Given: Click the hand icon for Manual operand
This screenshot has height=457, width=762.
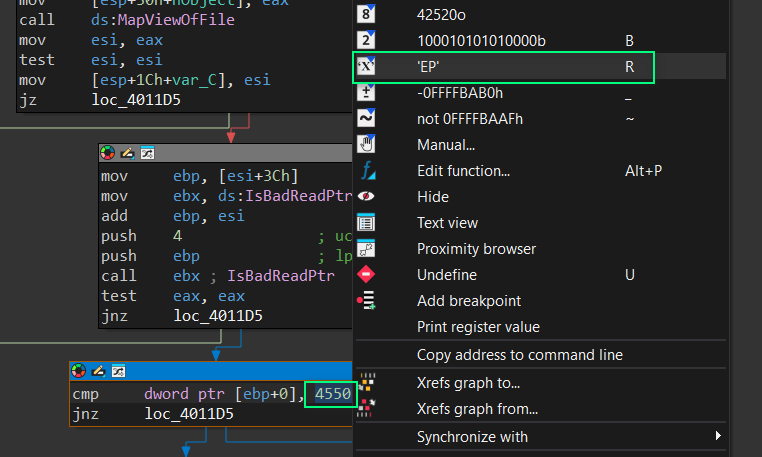Looking at the screenshot, I should pyautogui.click(x=366, y=144).
